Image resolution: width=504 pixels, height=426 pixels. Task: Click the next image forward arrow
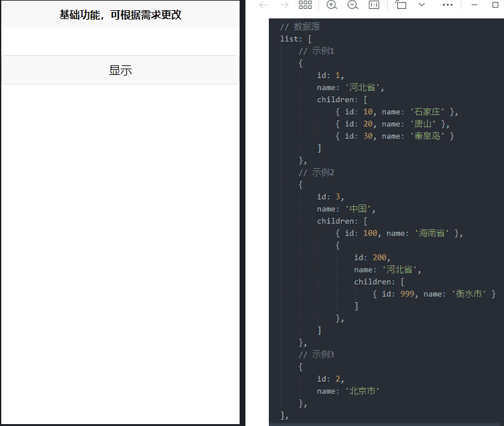(285, 5)
